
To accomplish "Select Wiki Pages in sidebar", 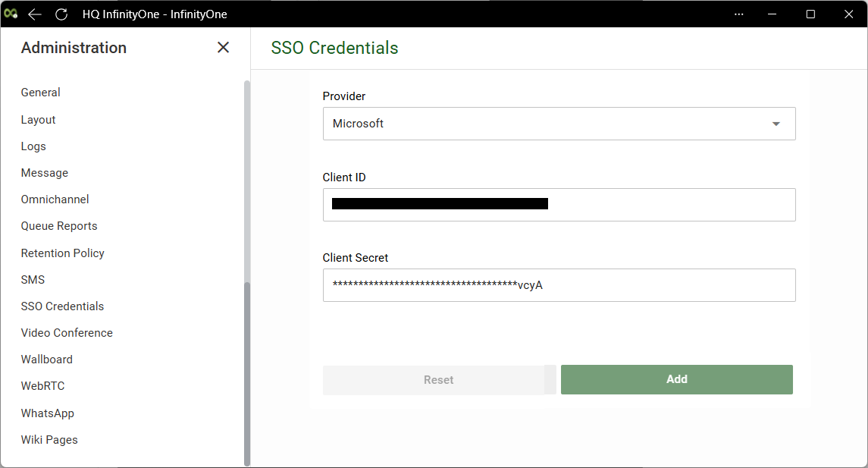I will tap(49, 440).
